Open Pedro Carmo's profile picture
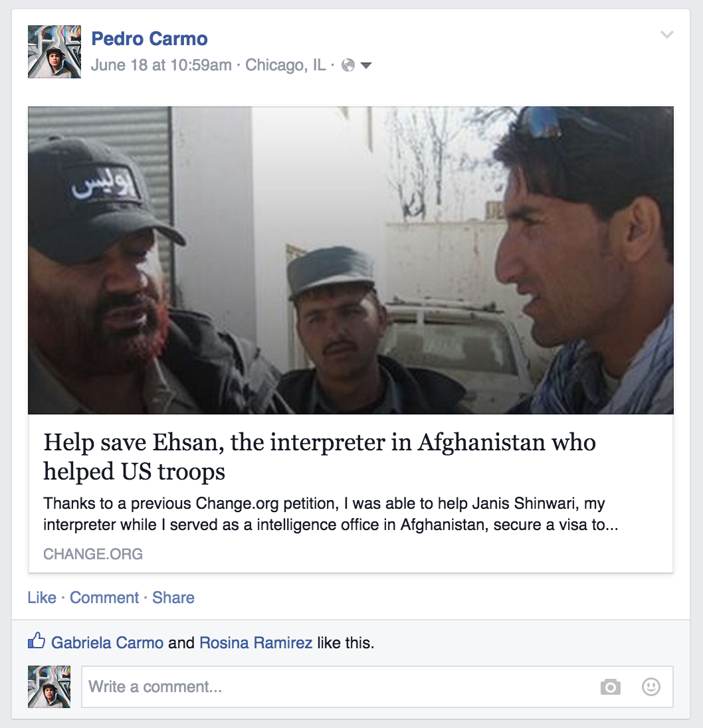703x728 pixels. point(54,52)
